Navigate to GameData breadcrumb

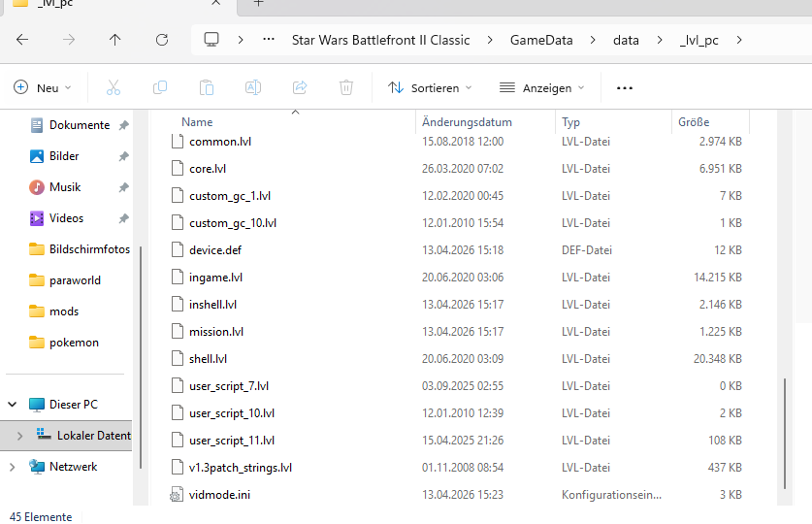541,41
